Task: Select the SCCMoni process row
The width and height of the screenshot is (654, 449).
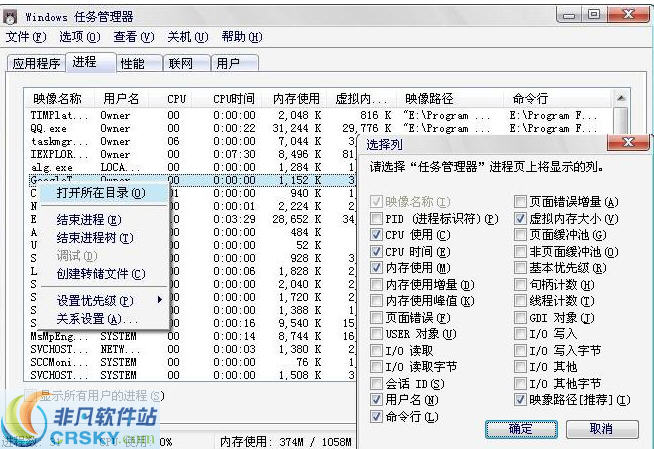Action: click(192, 362)
